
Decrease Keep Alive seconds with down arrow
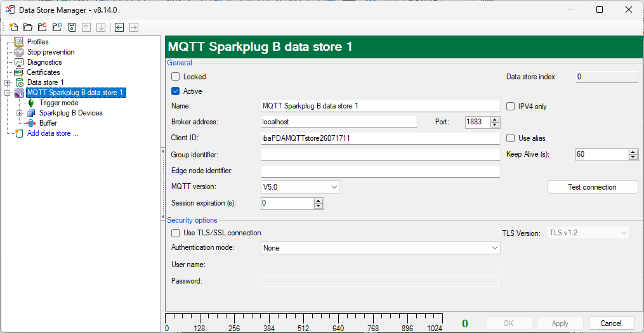coord(633,157)
